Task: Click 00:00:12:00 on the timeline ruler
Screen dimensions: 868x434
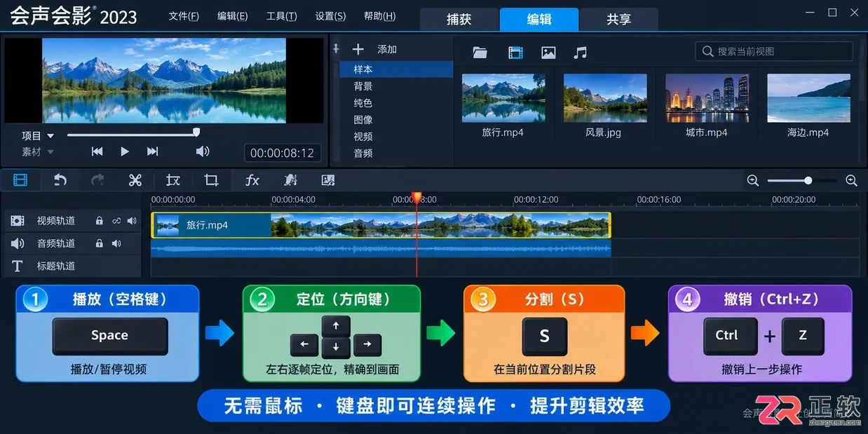Action: click(536, 200)
